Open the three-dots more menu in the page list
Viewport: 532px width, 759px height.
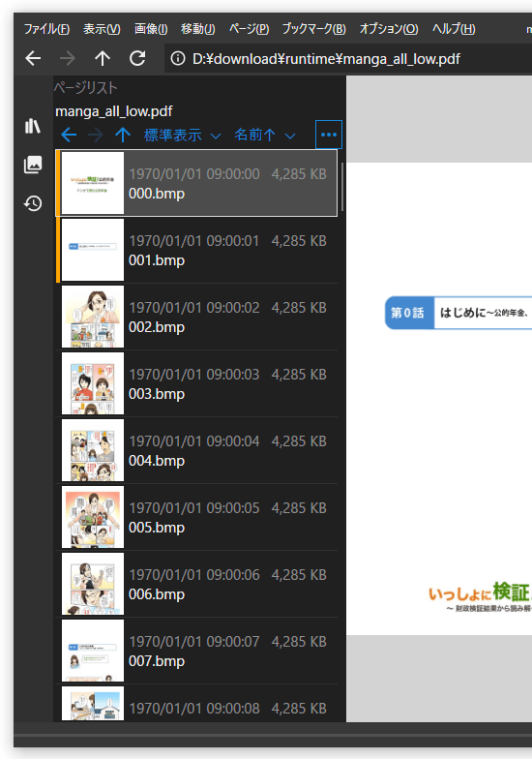[x=329, y=135]
